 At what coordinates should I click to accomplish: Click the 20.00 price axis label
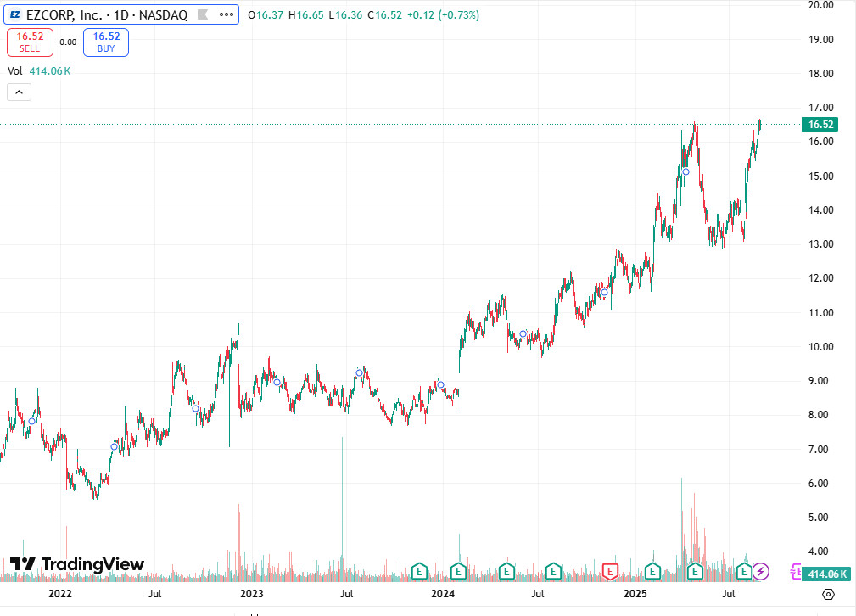pos(821,5)
